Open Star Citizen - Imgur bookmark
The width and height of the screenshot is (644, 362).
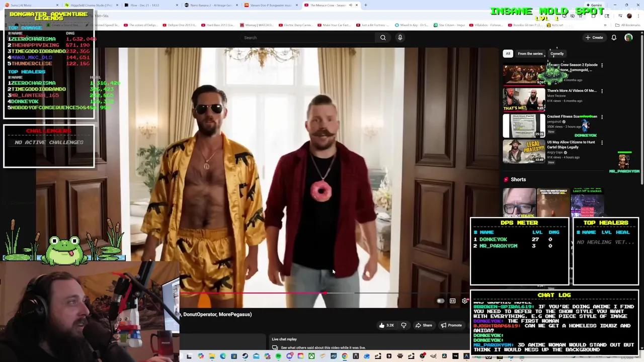pos(449,25)
